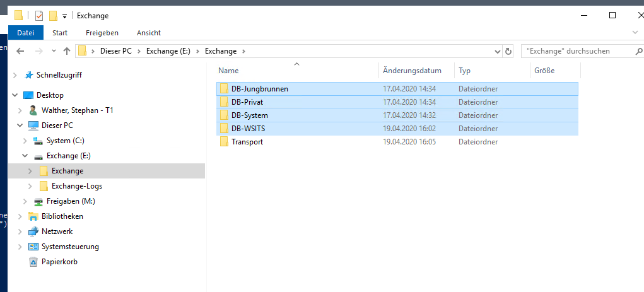Image resolution: width=644 pixels, height=292 pixels.
Task: Select the Exchange (E:) drive icon
Action: point(38,156)
